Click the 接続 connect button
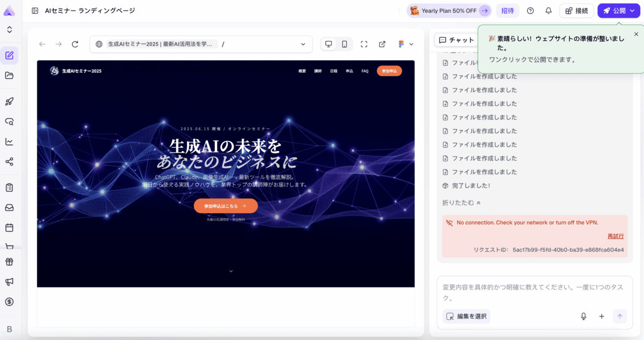The height and width of the screenshot is (340, 644). click(x=576, y=11)
